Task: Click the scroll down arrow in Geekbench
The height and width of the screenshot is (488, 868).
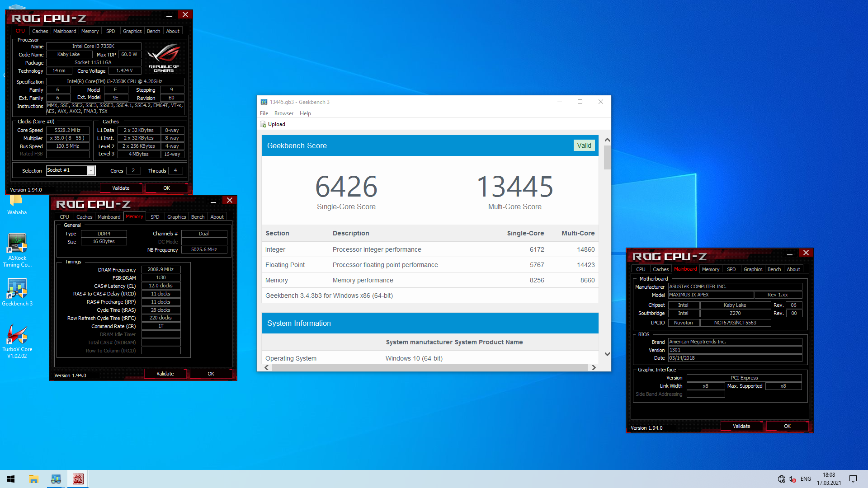Action: click(607, 354)
